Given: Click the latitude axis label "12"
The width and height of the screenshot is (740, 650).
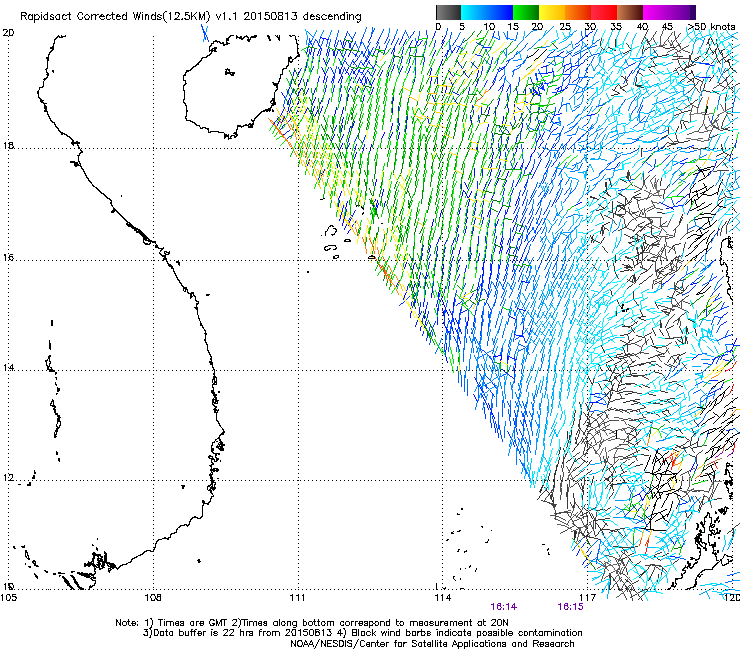Looking at the screenshot, I should (8, 477).
